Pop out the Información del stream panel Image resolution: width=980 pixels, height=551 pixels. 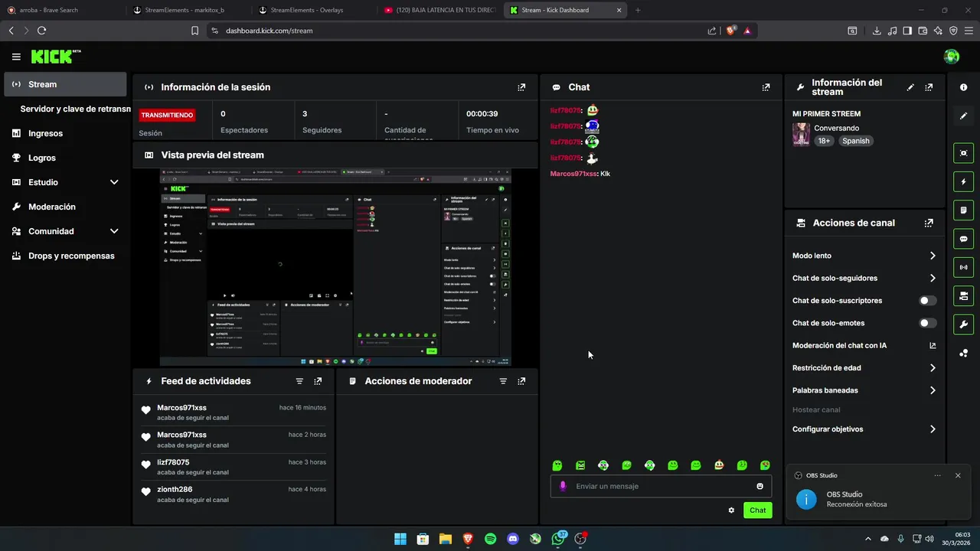(929, 87)
